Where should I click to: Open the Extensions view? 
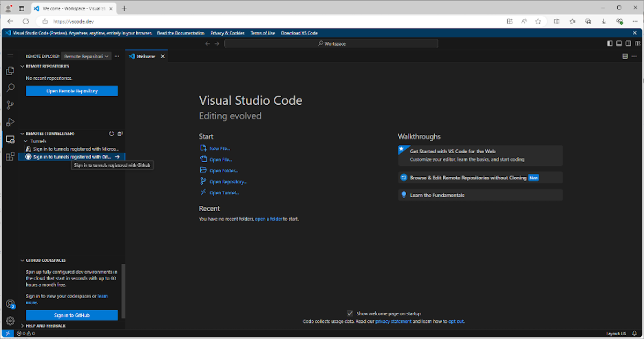[10, 156]
